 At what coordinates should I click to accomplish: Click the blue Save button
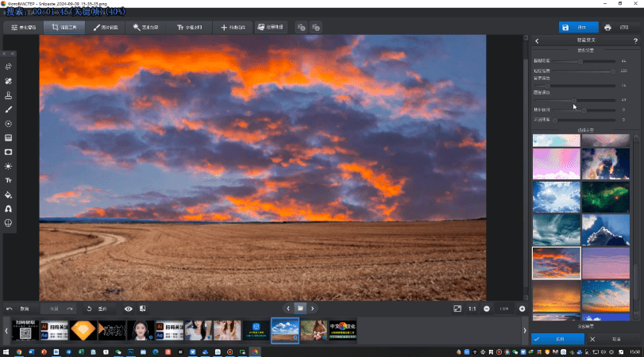point(578,27)
